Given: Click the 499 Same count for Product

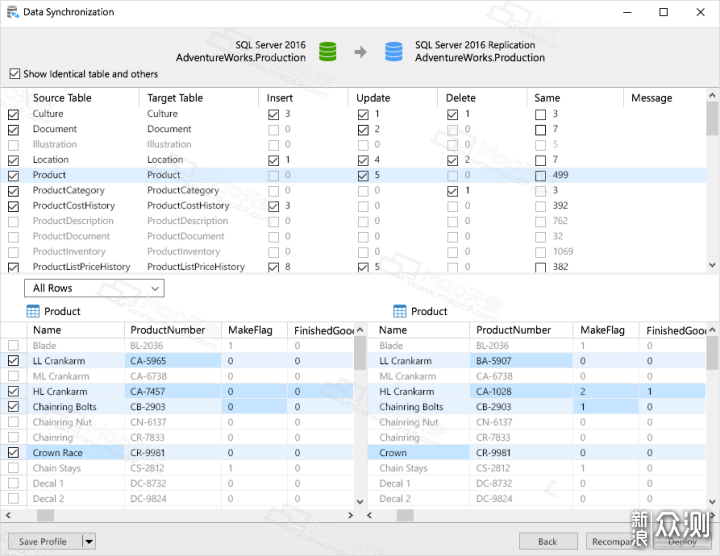Looking at the screenshot, I should pyautogui.click(x=560, y=175).
